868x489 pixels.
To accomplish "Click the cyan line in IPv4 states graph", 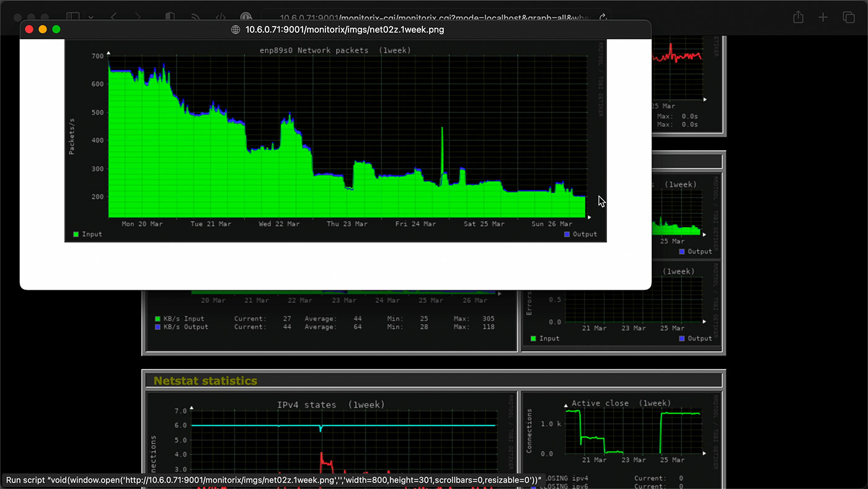I will point(343,426).
